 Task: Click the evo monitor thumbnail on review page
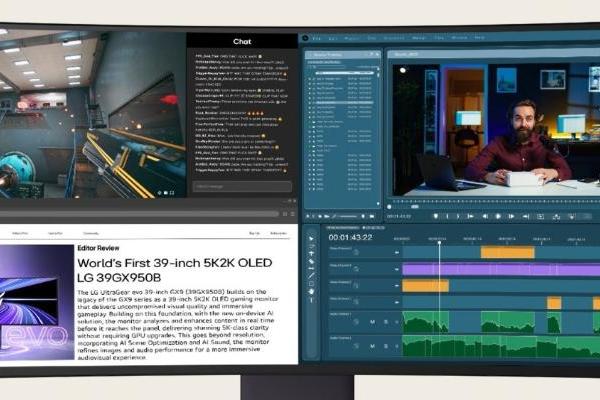point(37,302)
